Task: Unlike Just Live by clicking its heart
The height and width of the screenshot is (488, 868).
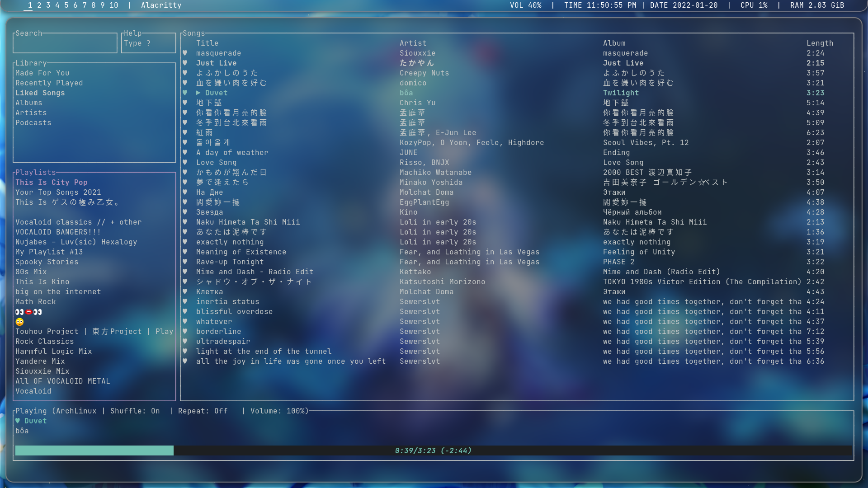Action: tap(185, 63)
